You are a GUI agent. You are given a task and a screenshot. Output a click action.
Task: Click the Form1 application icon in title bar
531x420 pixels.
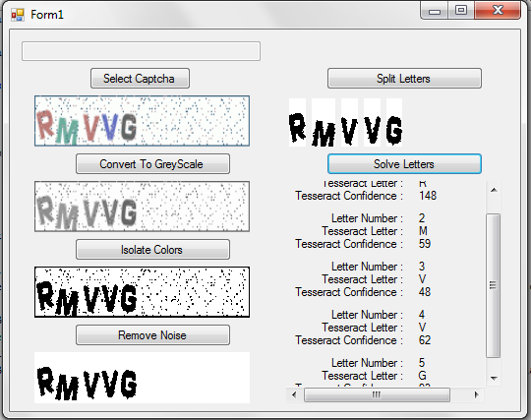(x=18, y=15)
